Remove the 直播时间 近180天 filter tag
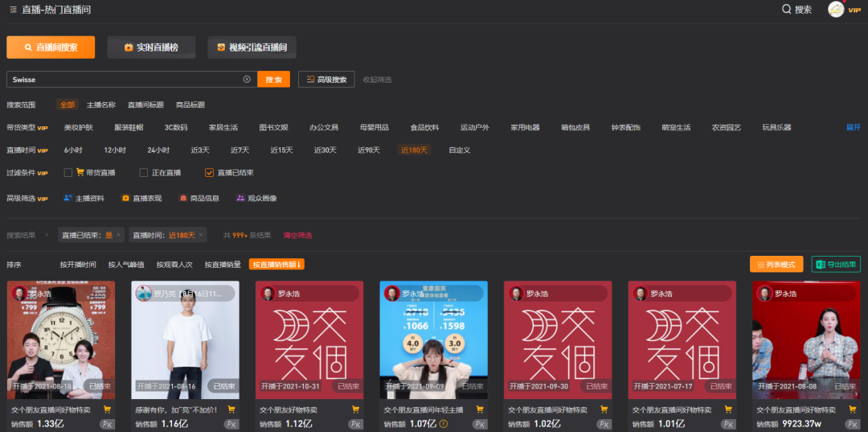This screenshot has width=868, height=432. point(200,235)
